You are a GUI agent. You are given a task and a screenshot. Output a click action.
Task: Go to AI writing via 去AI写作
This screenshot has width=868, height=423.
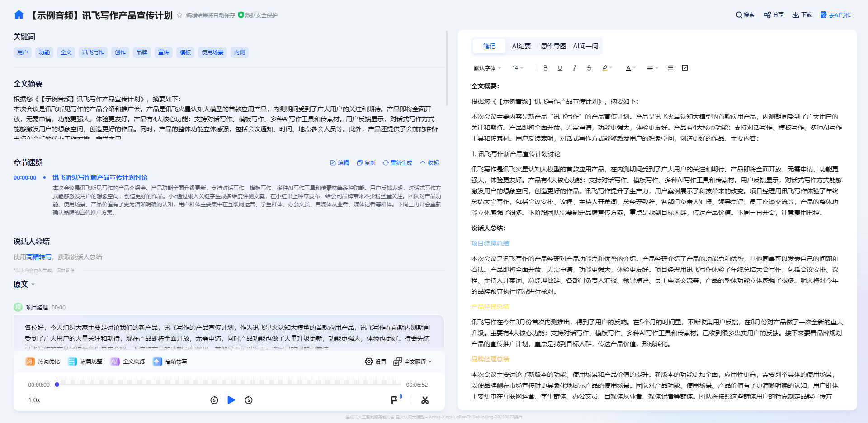point(835,15)
